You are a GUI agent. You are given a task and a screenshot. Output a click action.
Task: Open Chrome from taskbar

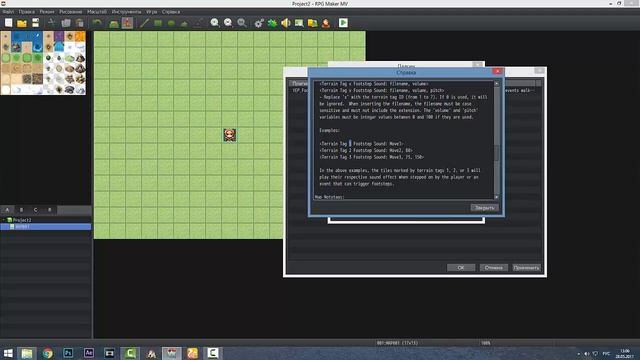point(48,353)
